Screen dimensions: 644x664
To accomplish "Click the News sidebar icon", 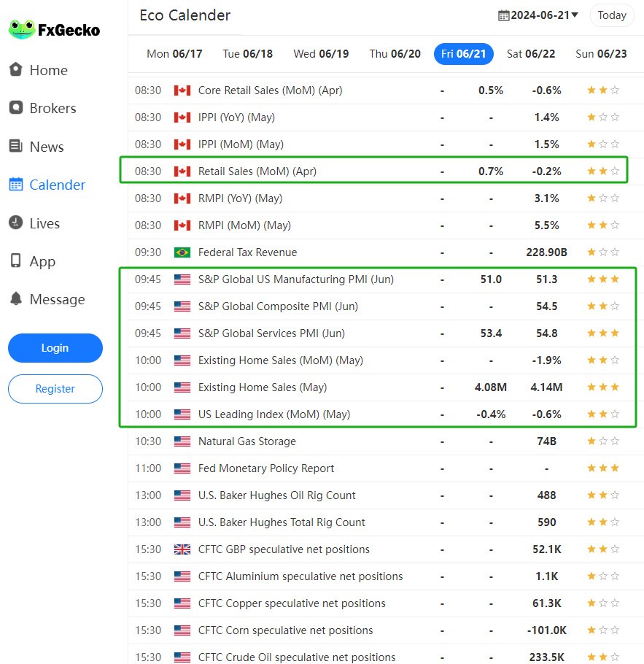I will pyautogui.click(x=15, y=146).
